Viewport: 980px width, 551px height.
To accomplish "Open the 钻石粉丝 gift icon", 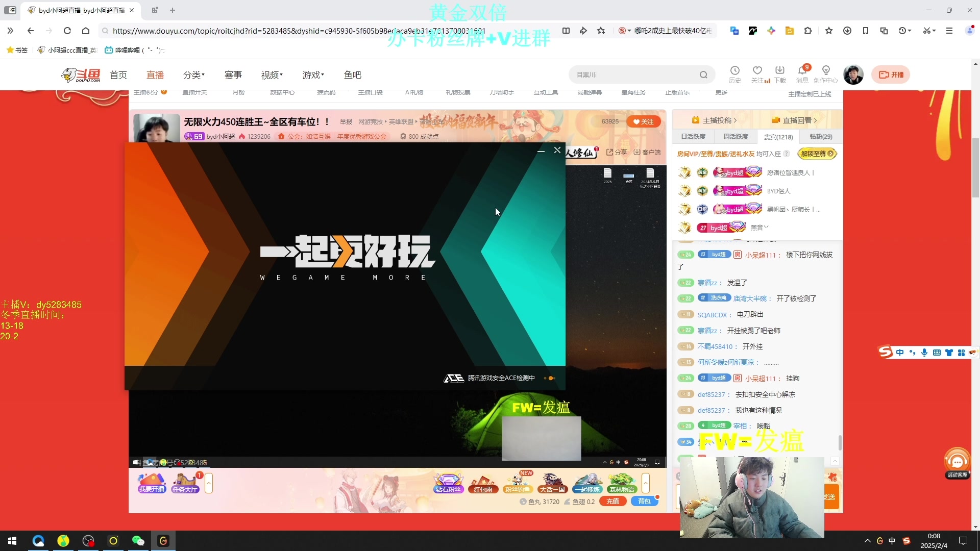I will (x=448, y=483).
